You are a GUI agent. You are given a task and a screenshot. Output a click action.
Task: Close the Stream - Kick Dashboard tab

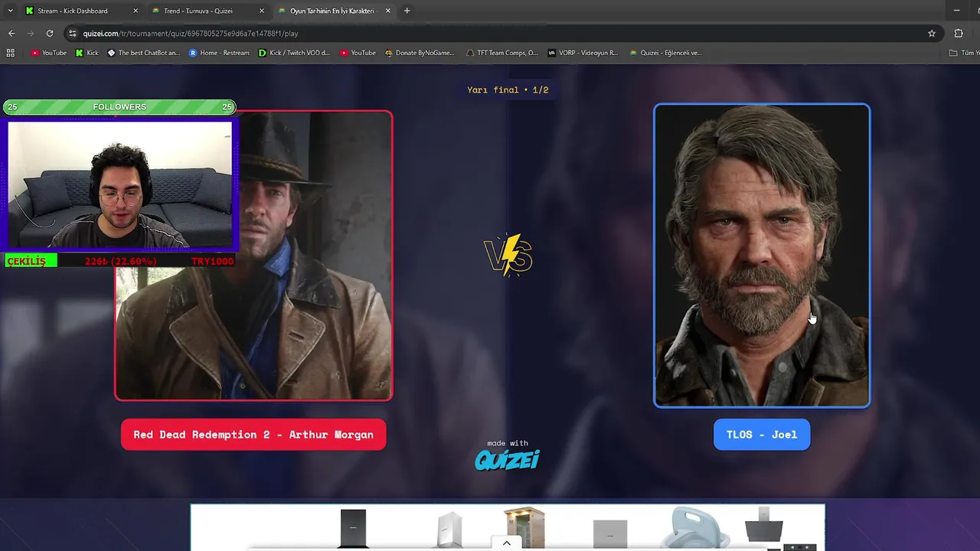136,11
